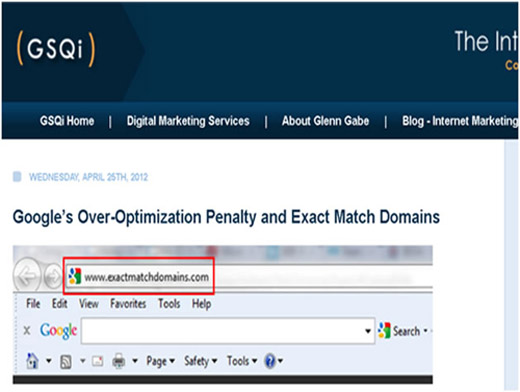Click the Google toolbar logo
The image size is (520, 392).
tap(59, 331)
